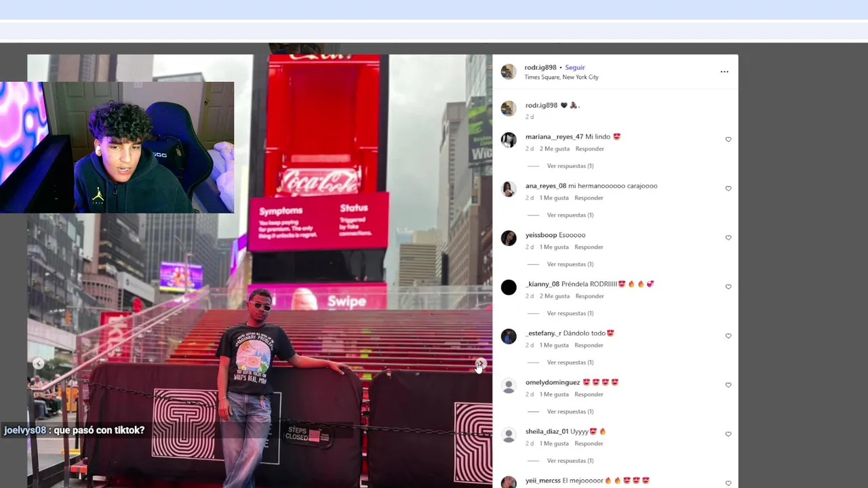
Task: Open sheila_diaz_01 default avatar
Action: [x=509, y=434]
